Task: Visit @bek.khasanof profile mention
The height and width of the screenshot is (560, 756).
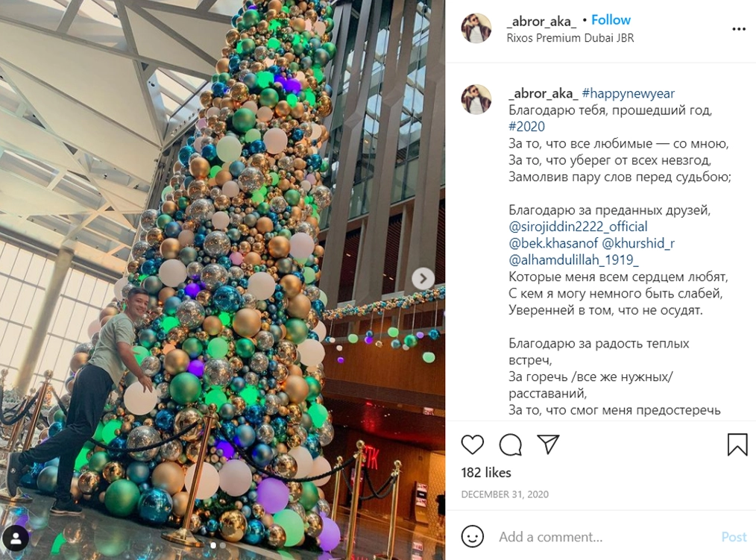Action: [x=553, y=243]
